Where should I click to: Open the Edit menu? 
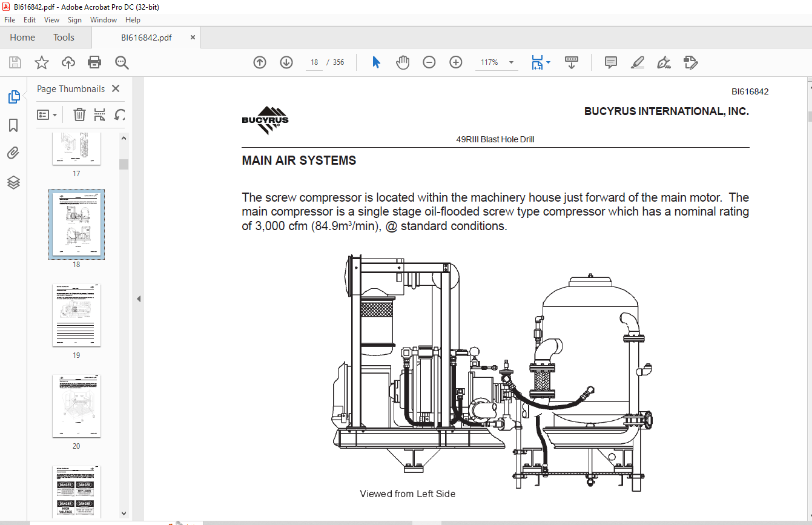(x=30, y=20)
